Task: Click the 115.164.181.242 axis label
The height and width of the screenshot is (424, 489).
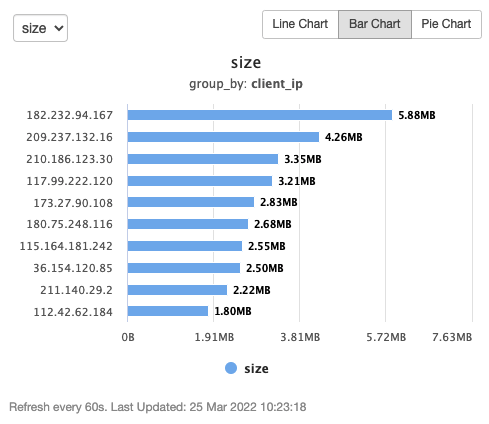Action: [x=66, y=246]
